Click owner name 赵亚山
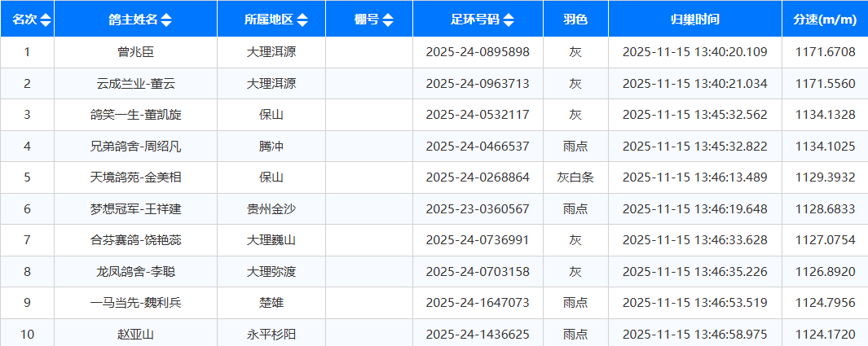This screenshot has width=868, height=346. [x=135, y=334]
